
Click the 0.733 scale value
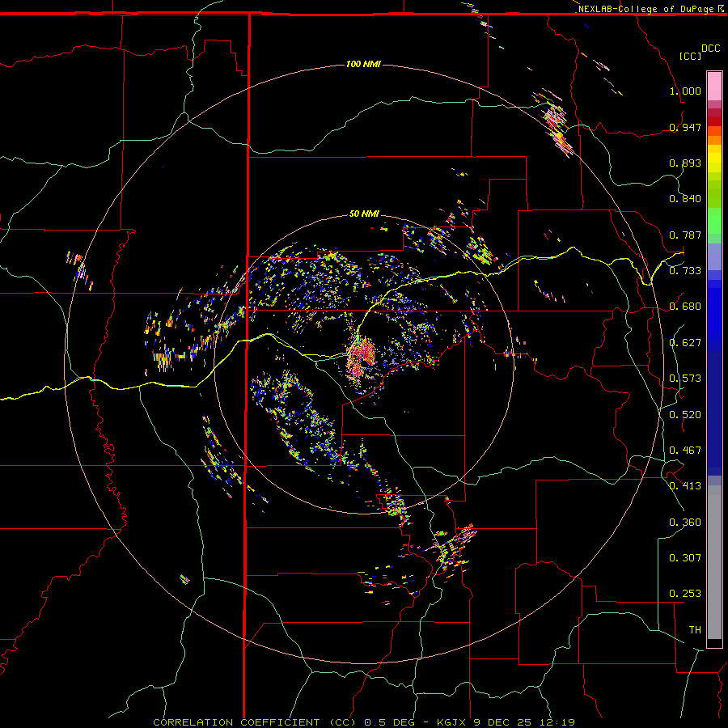(x=685, y=271)
